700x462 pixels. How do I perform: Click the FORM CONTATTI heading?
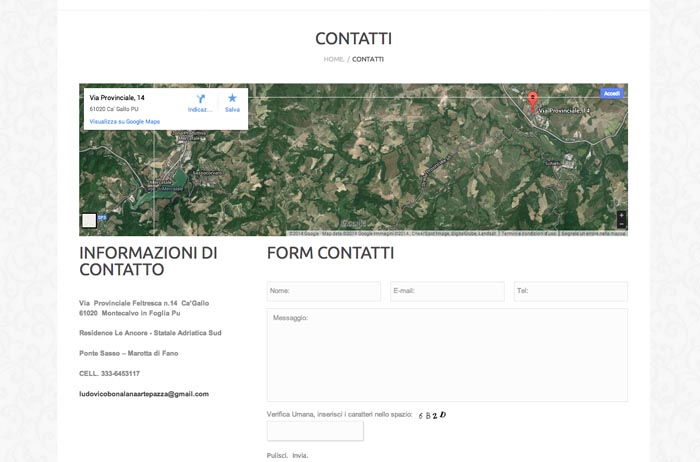click(330, 253)
